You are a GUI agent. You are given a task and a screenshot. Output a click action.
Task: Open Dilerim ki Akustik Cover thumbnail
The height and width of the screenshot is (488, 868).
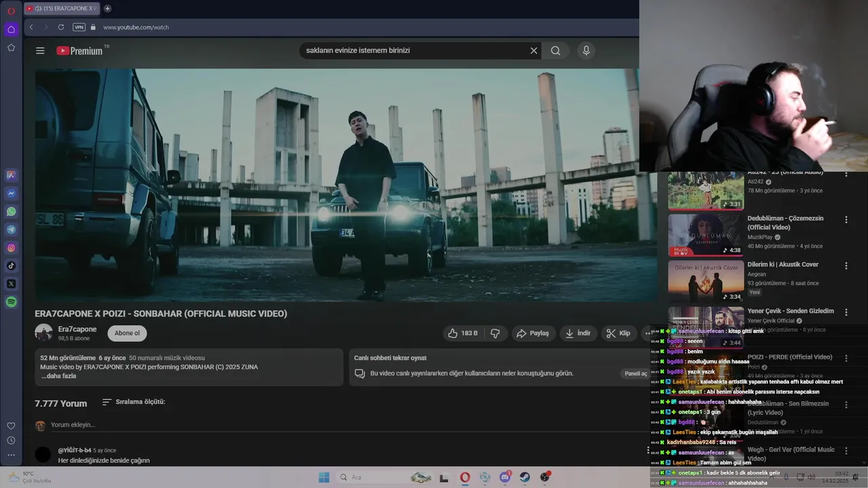(x=706, y=281)
